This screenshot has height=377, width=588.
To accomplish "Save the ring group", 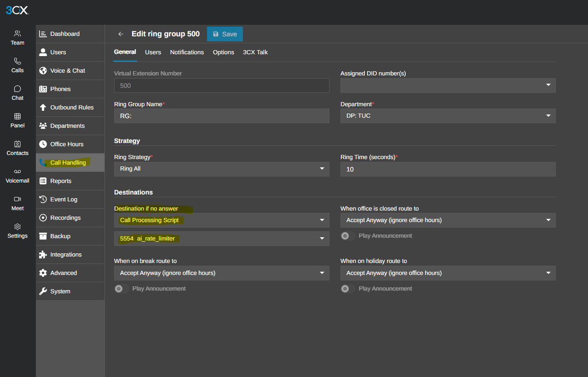I will coord(225,34).
